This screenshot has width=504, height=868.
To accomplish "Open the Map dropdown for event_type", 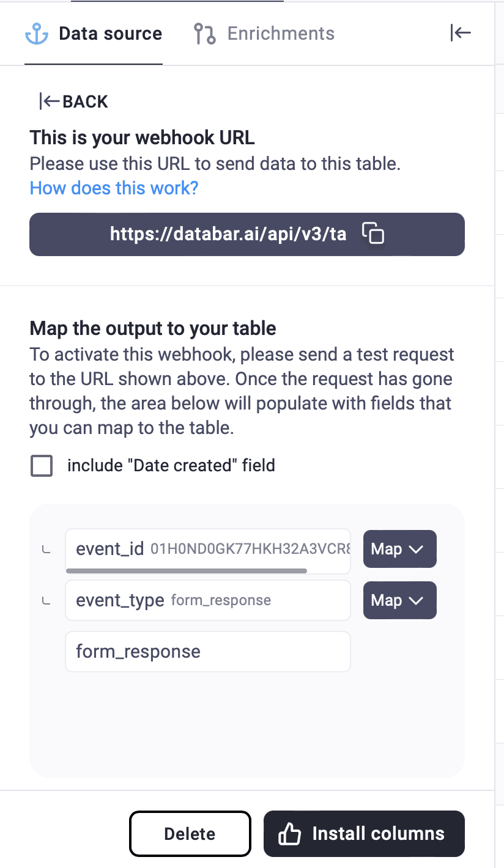I will (399, 600).
